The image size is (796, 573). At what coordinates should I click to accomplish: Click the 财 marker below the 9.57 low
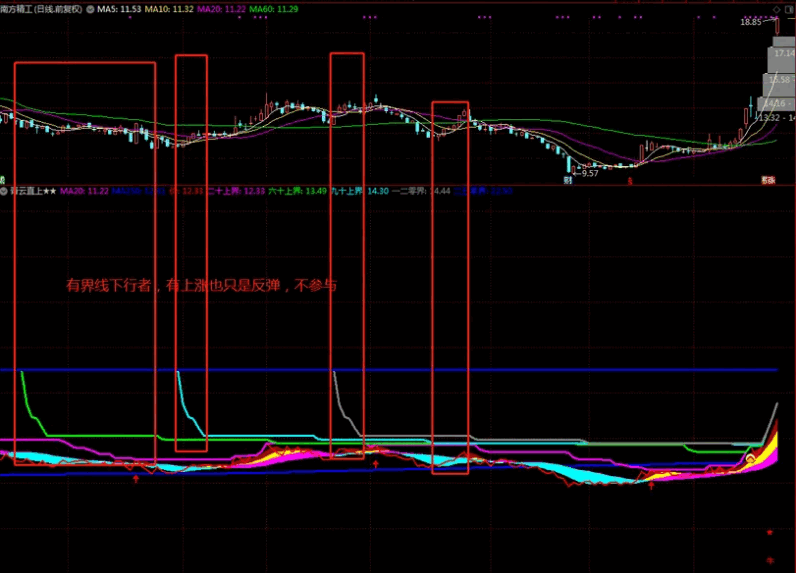568,180
